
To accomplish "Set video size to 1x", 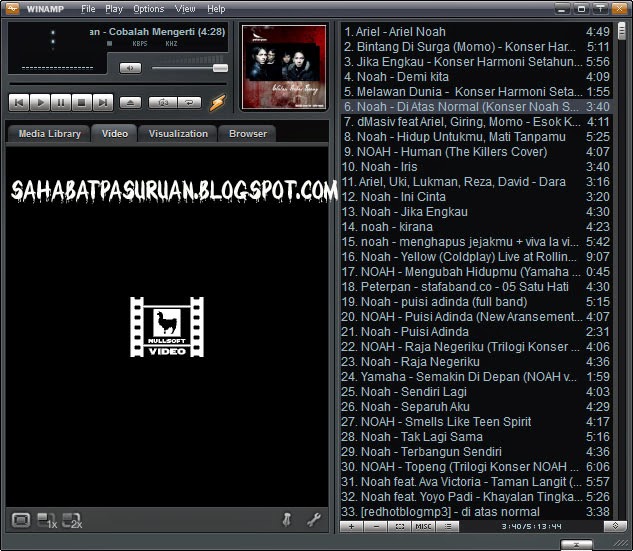I will 47,521.
